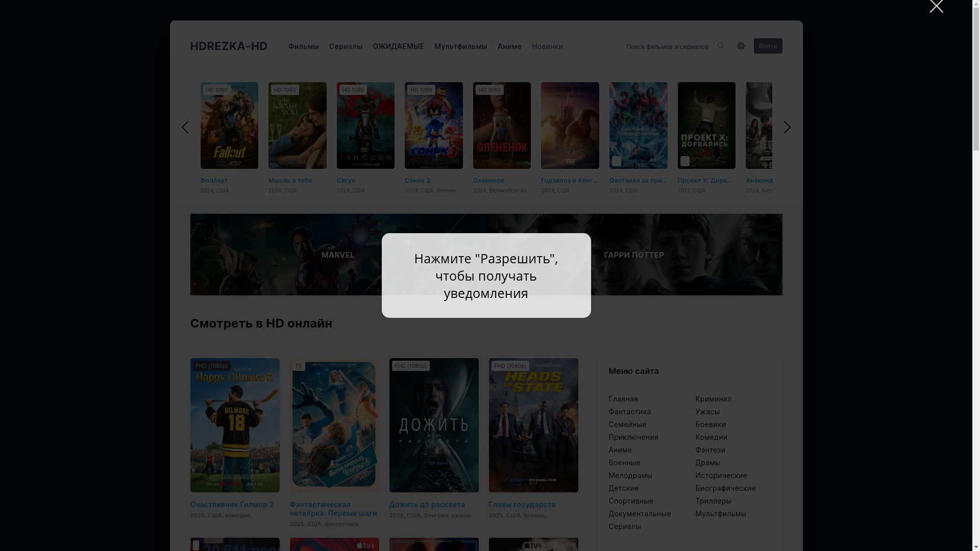Go to next carousel slide arrow

pyautogui.click(x=787, y=127)
